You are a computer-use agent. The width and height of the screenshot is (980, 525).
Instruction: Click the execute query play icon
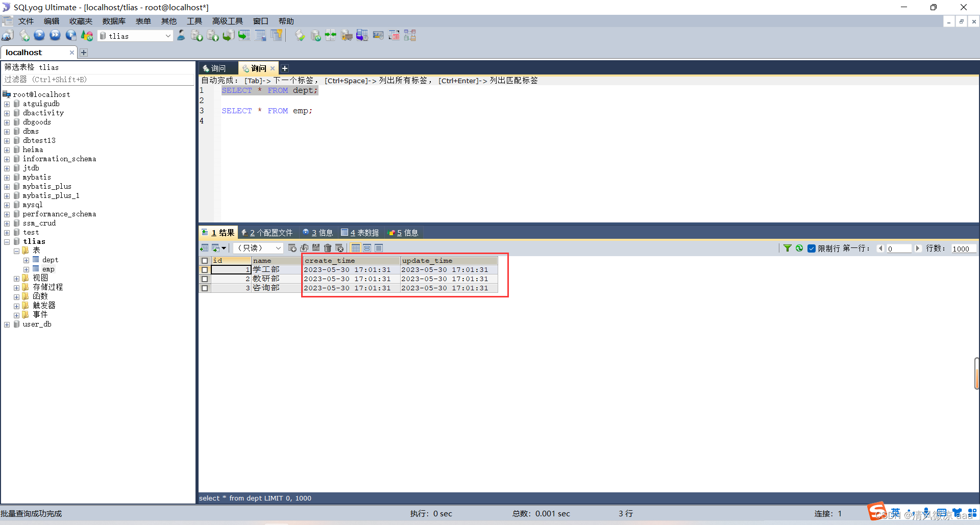coord(39,36)
